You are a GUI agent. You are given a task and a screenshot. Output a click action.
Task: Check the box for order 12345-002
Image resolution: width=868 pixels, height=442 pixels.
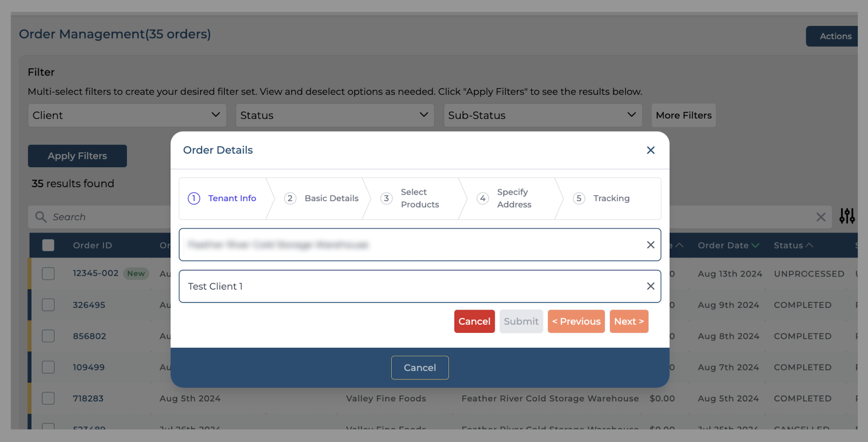pos(48,274)
